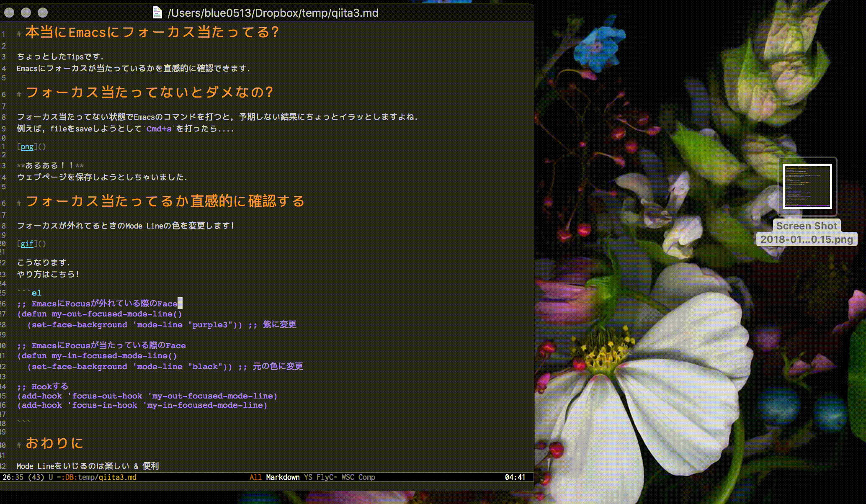Image resolution: width=866 pixels, height=504 pixels.
Task: Click the 26:35 line/column indicator
Action: [x=13, y=477]
